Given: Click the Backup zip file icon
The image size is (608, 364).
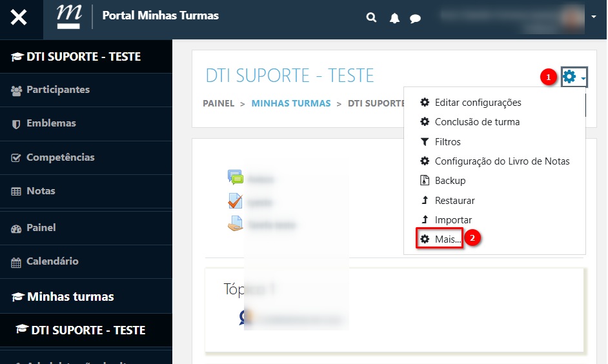Looking at the screenshot, I should click(x=425, y=180).
